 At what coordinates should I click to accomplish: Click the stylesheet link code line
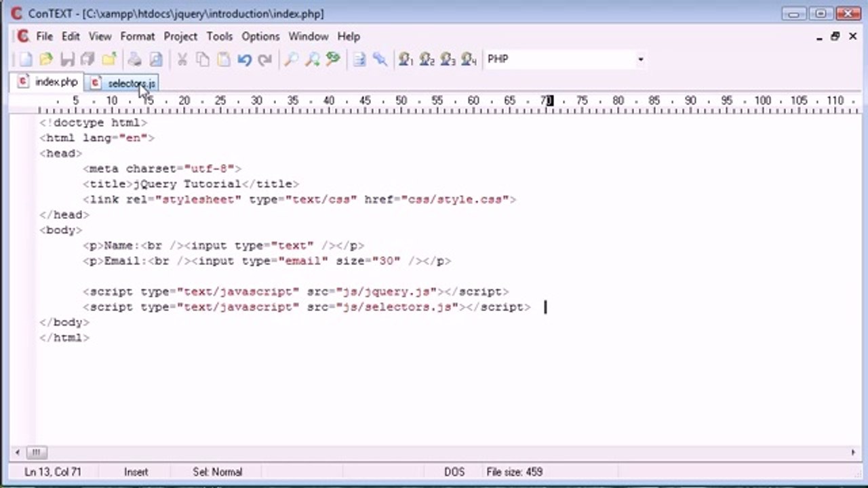tap(300, 199)
